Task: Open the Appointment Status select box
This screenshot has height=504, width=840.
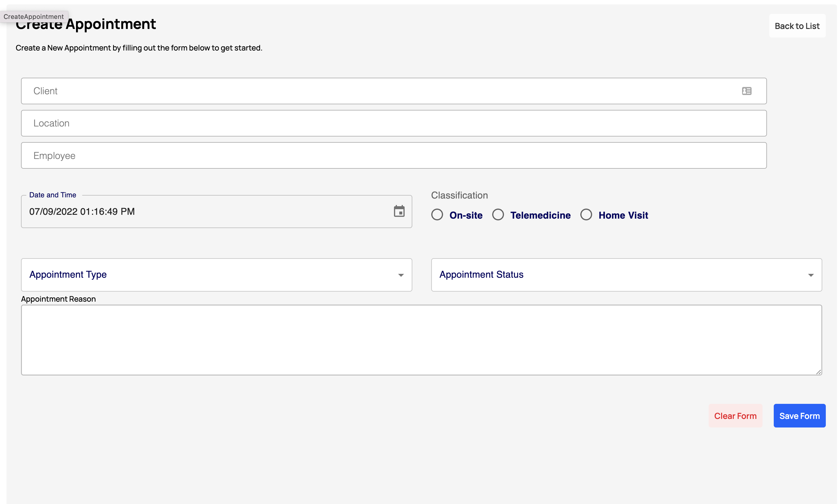Action: click(x=612, y=275)
